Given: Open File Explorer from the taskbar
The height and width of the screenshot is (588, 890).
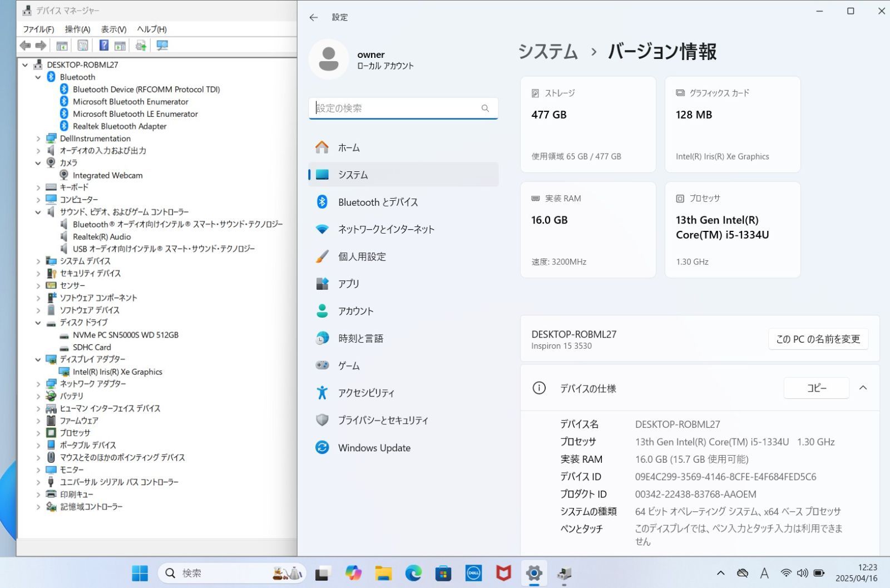Looking at the screenshot, I should point(383,573).
